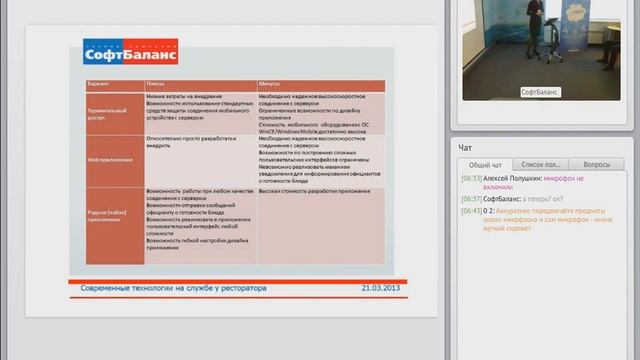Click the 'Терминальный доступ' table row header
This screenshot has height=360, width=640.
[115, 114]
